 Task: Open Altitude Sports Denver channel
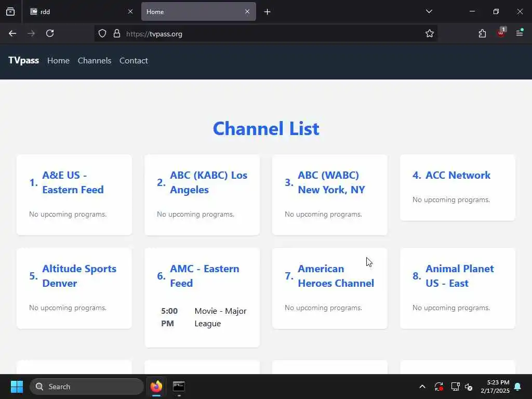pos(79,276)
